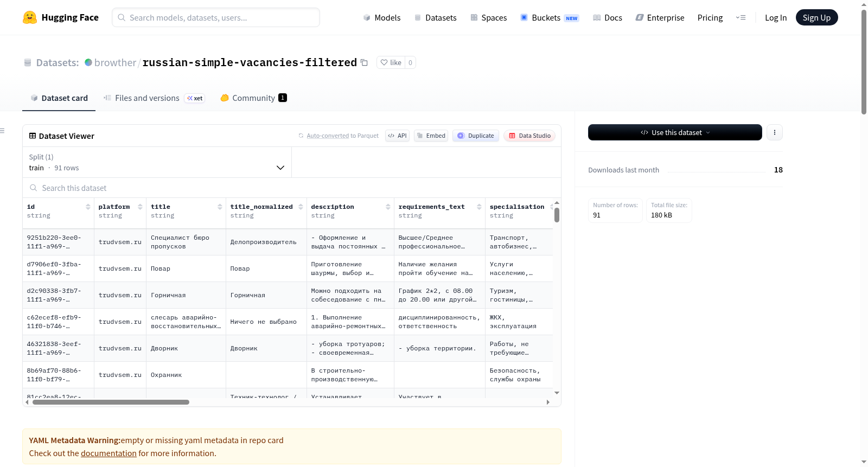Click the xet badge on Files tab
The width and height of the screenshot is (868, 467).
point(195,98)
